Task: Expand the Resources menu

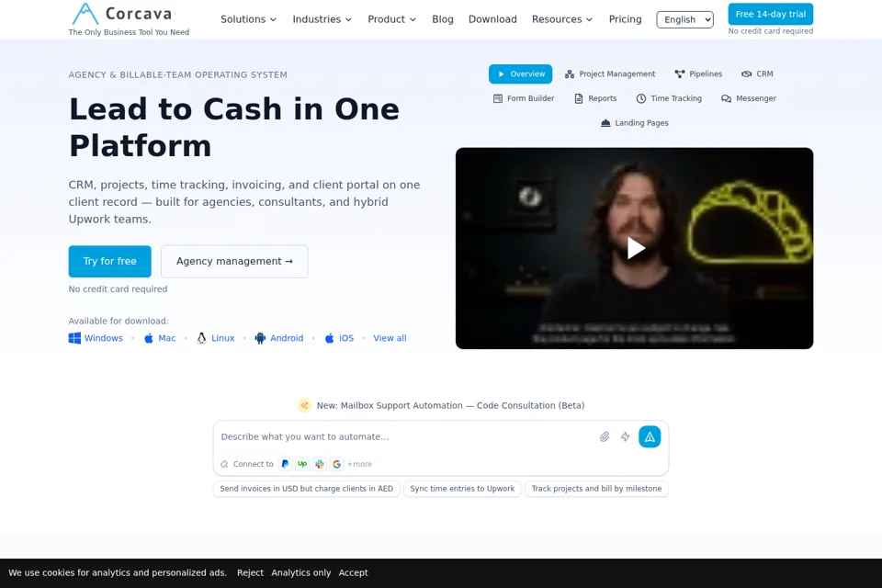Action: (562, 19)
